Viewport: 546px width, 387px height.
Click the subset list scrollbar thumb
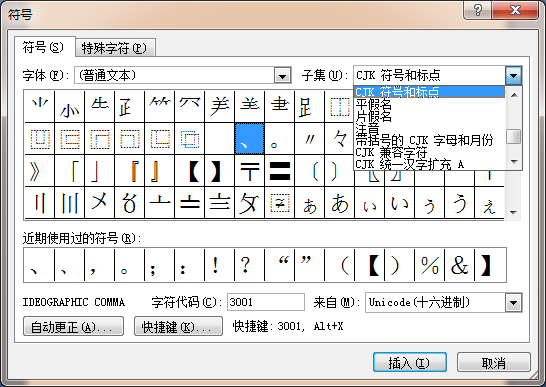(x=514, y=136)
